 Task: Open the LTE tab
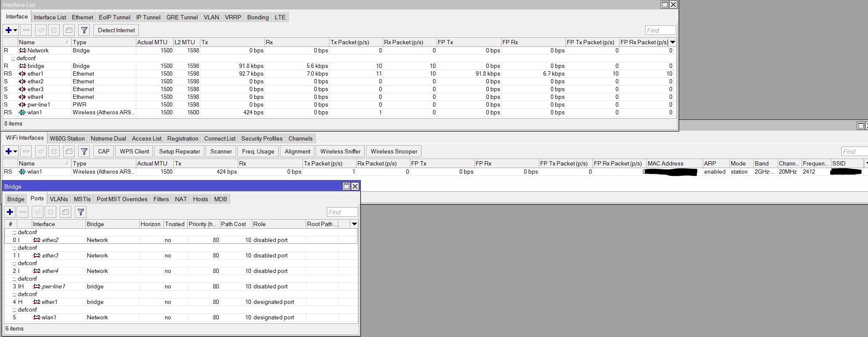pyautogui.click(x=280, y=17)
